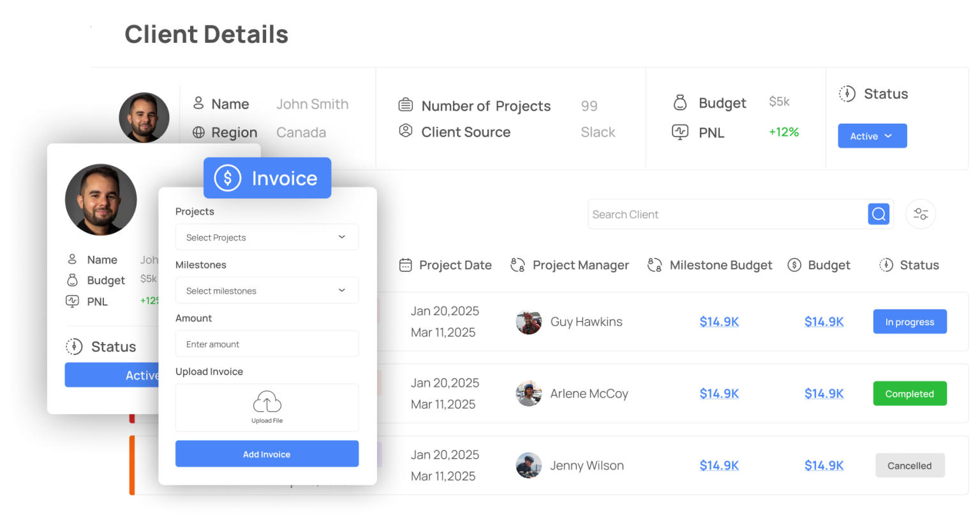Click the dollar icon on Invoice badge
Viewport: 980px width, 518px height.
coord(227,178)
